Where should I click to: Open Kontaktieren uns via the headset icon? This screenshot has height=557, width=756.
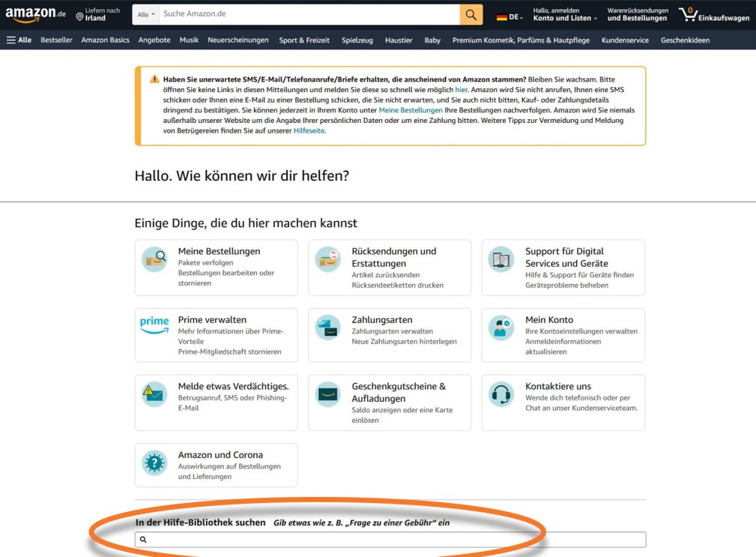(x=501, y=393)
